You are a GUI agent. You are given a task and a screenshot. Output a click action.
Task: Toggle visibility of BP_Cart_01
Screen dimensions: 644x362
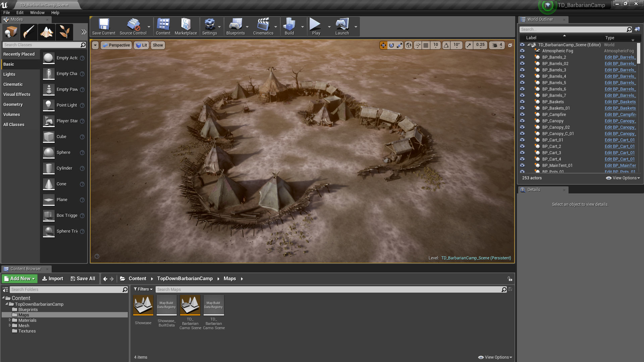(x=522, y=140)
